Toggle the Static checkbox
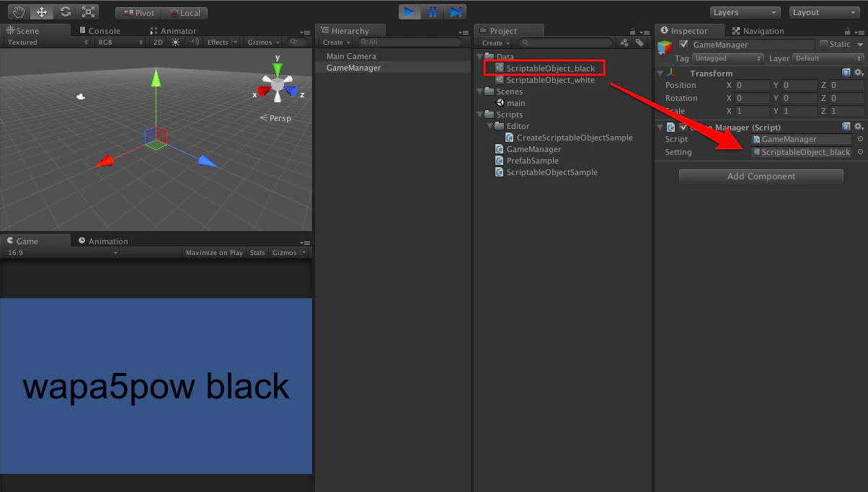Screen dimensions: 868x492 tap(824, 45)
